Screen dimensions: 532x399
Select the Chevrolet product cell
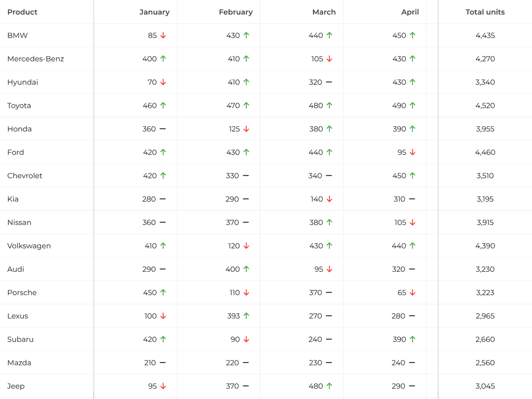(25, 176)
